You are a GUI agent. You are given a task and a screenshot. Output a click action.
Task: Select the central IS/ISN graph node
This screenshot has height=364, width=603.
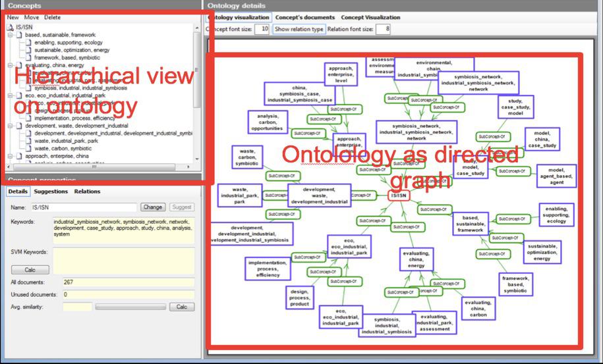point(398,195)
